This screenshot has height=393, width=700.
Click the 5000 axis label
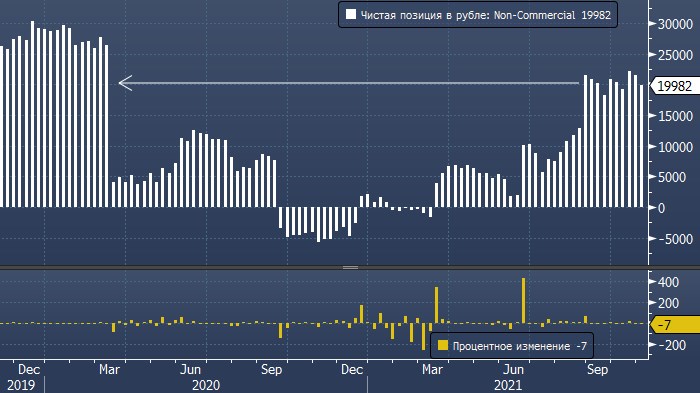pyautogui.click(x=672, y=177)
